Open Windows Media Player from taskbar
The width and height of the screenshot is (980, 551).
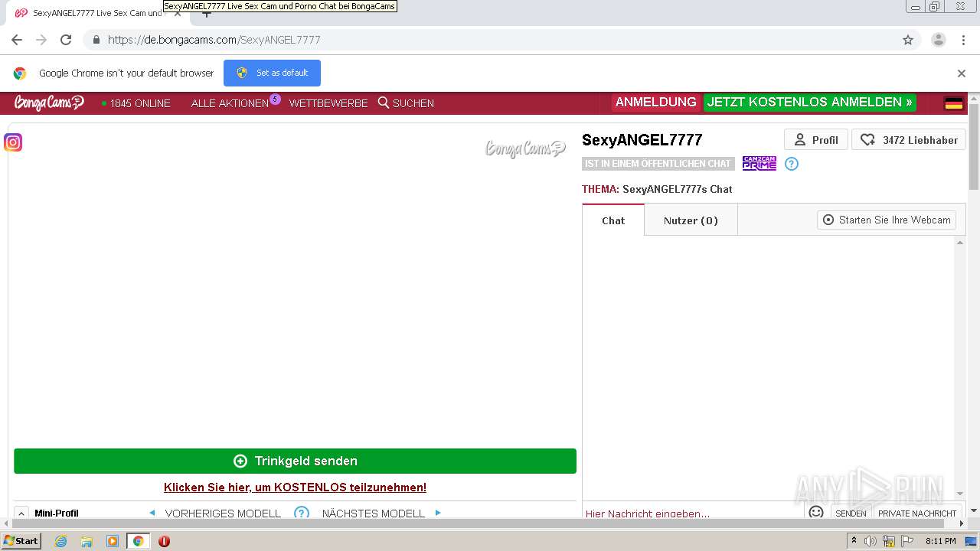coord(113,541)
